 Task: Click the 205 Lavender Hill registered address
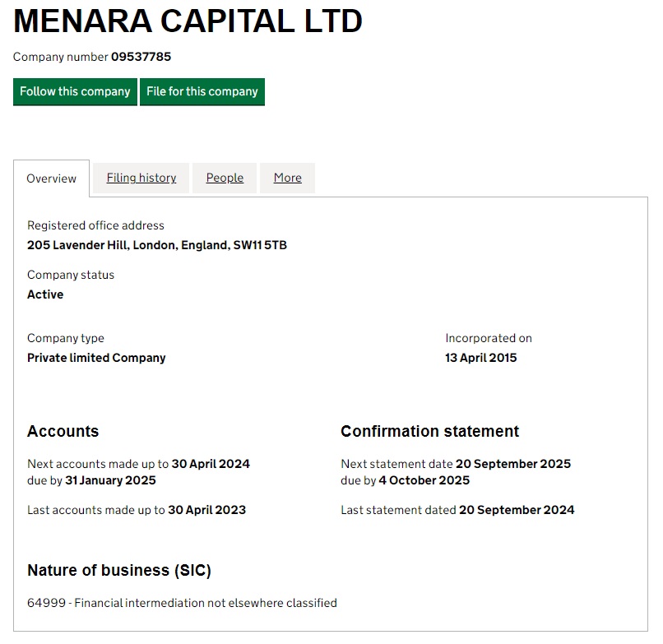tap(156, 245)
